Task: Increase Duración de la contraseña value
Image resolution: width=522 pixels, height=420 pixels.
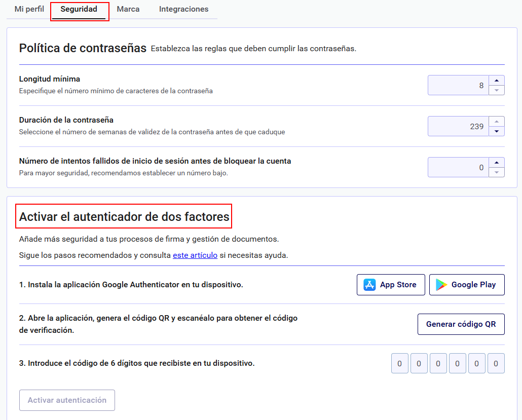Action: (x=497, y=122)
